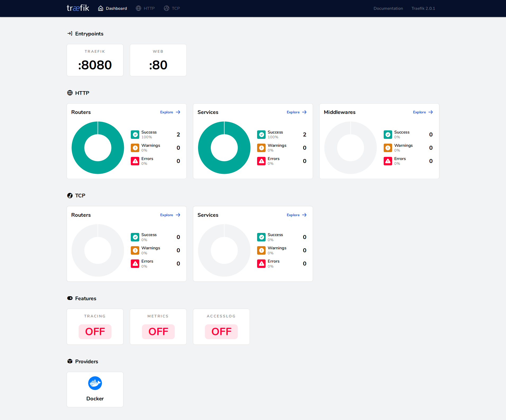Viewport: 506px width, 420px height.
Task: Select the Dashboard tab
Action: (x=113, y=8)
